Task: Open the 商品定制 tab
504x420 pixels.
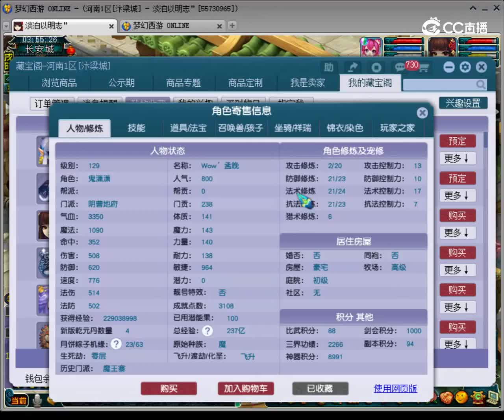Action: click(245, 83)
